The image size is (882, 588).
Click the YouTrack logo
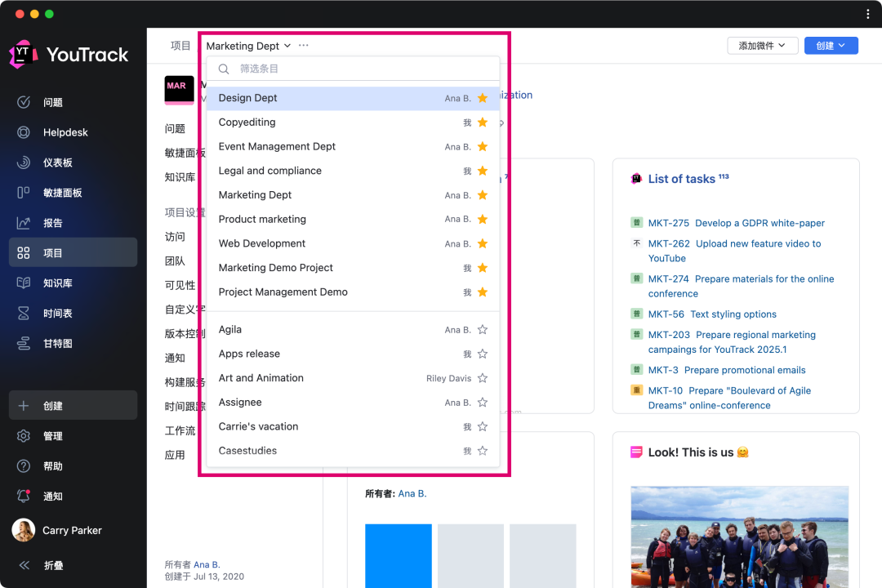tap(69, 54)
